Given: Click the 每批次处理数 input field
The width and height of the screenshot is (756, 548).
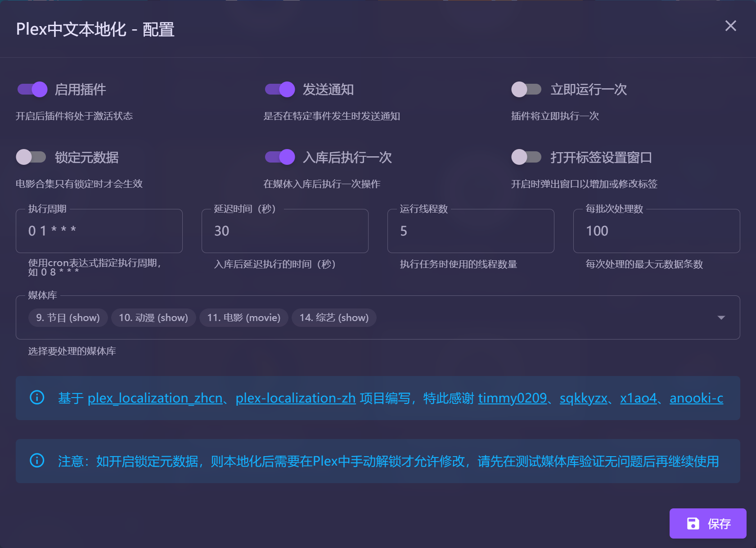Looking at the screenshot, I should pos(657,231).
